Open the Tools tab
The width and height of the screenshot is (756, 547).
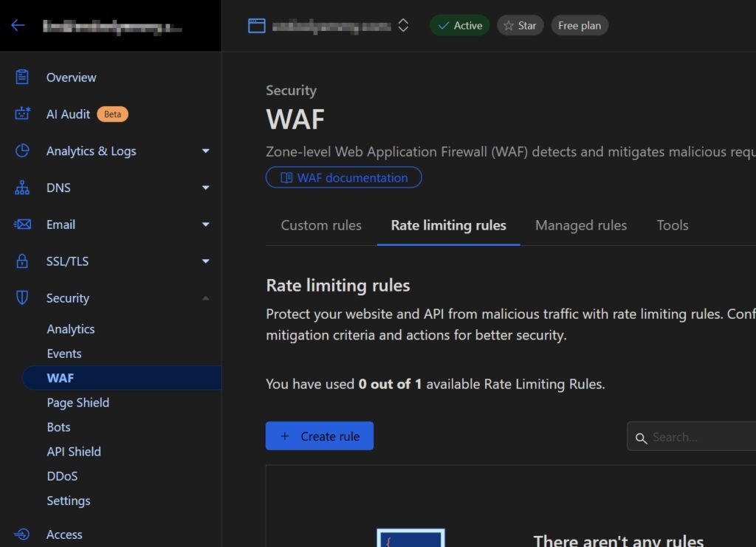(672, 225)
